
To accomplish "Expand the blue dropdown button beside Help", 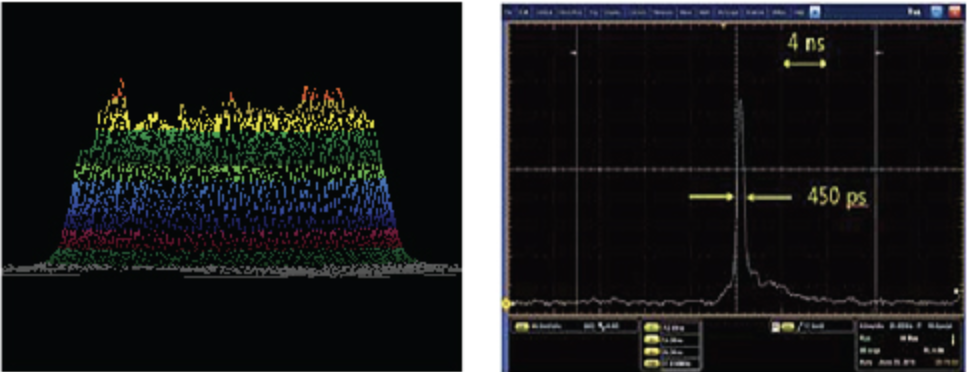I will [814, 12].
